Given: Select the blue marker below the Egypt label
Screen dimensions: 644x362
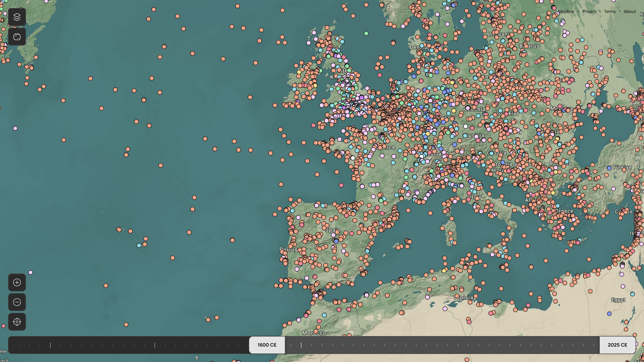Looking at the screenshot, I should tap(609, 314).
